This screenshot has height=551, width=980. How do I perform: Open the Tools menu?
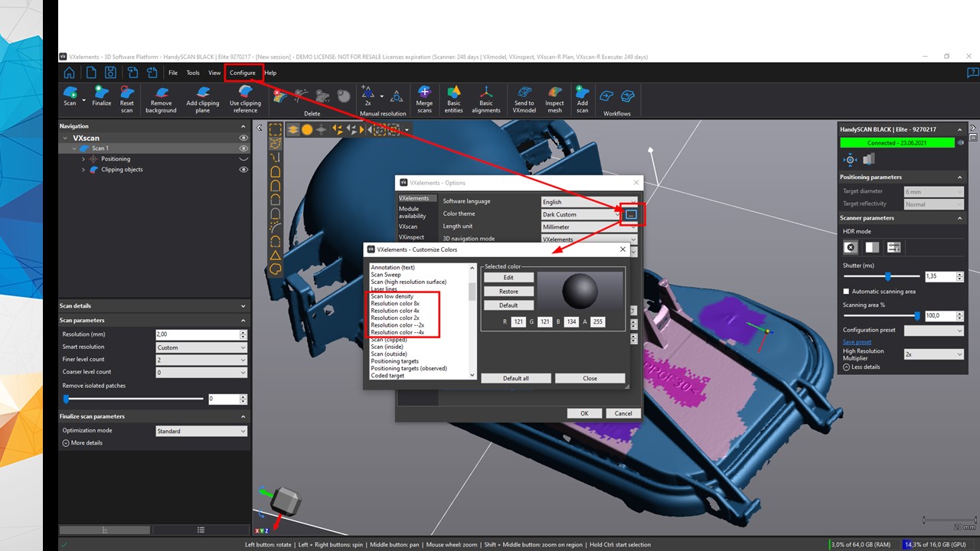pos(193,73)
